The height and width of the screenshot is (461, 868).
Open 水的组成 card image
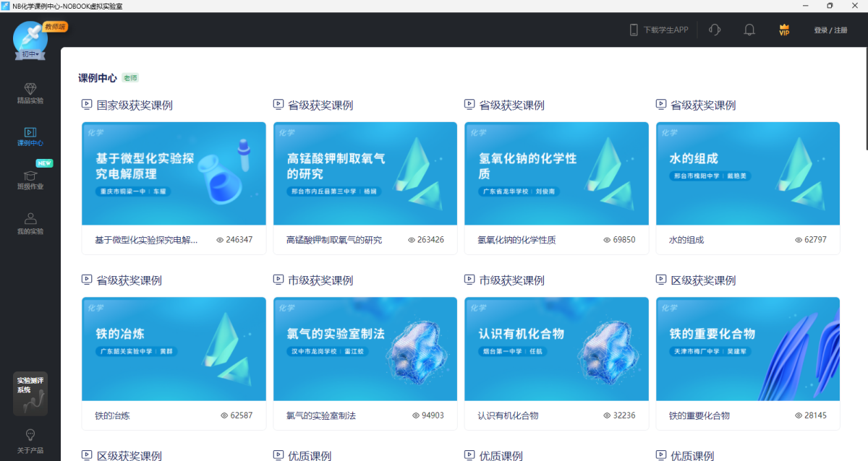pos(748,173)
